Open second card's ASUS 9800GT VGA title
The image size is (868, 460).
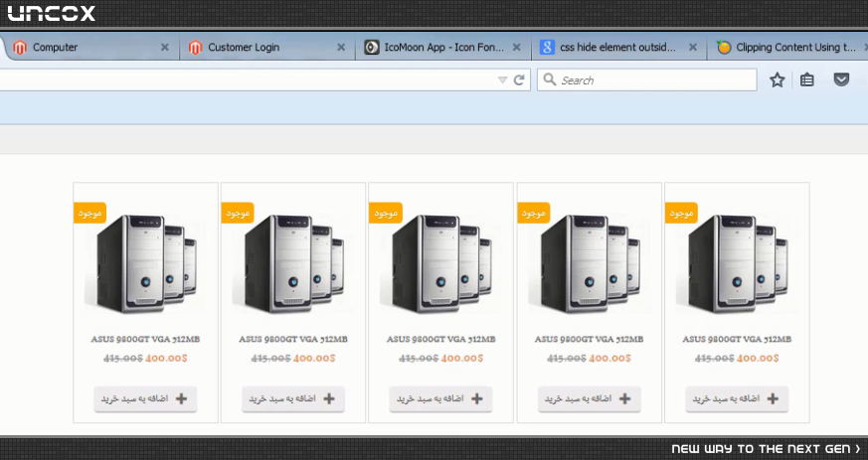coord(293,339)
